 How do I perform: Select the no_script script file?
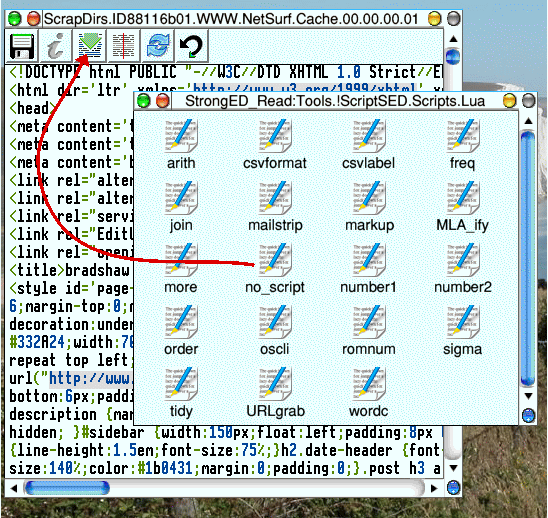click(275, 269)
